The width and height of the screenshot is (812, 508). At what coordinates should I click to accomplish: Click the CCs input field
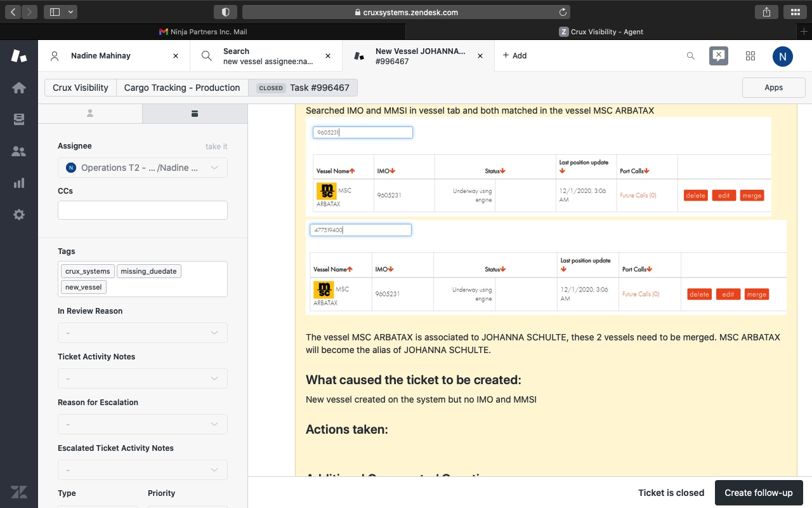(x=143, y=210)
